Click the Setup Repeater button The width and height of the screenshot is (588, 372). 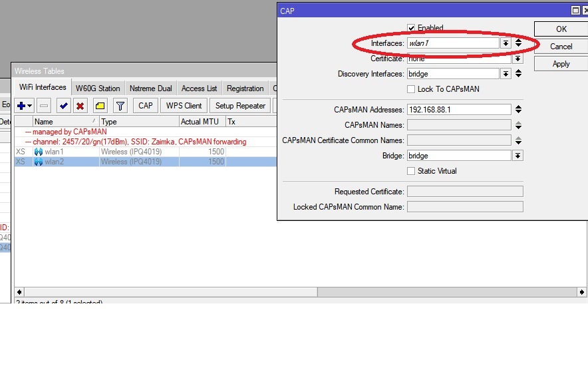[240, 106]
